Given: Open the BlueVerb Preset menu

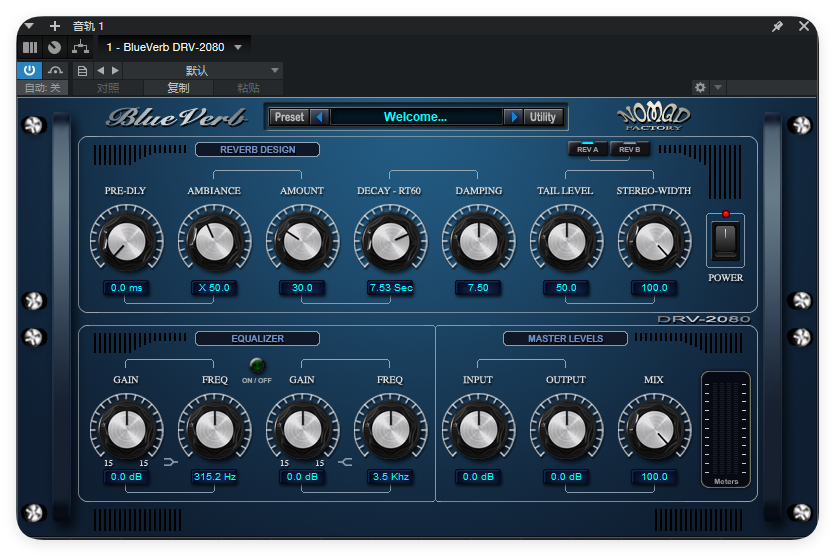Looking at the screenshot, I should (x=289, y=117).
